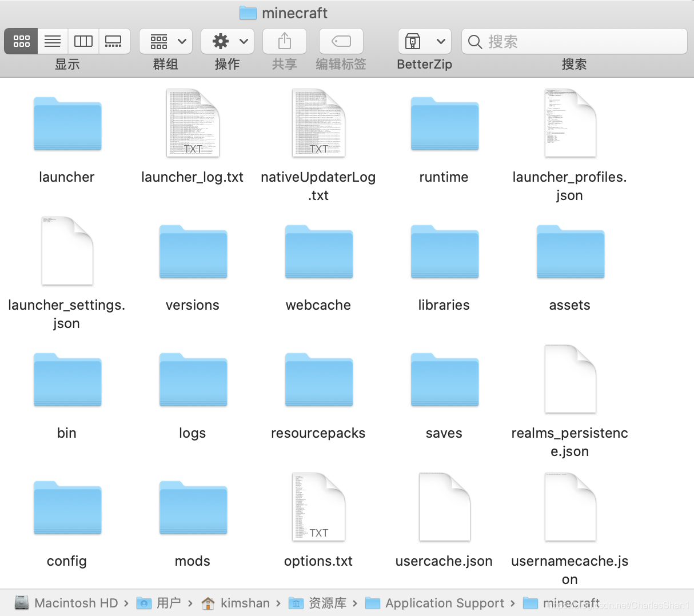The height and width of the screenshot is (616, 694).
Task: Click the "launcher_log.txt" name label
Action: click(x=193, y=177)
